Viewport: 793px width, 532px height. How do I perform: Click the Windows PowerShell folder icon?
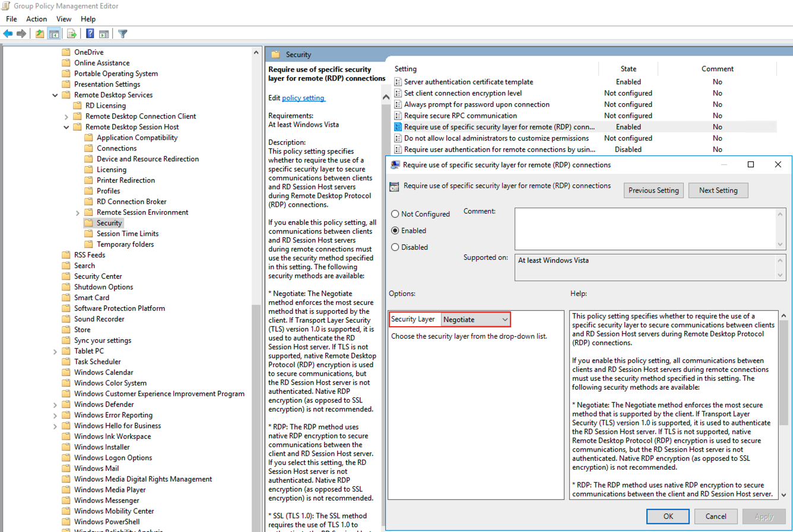click(66, 522)
